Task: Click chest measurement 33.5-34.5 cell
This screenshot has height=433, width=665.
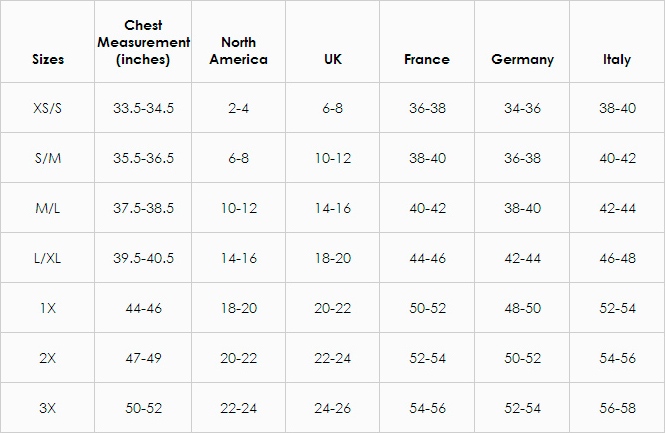Action: click(143, 108)
